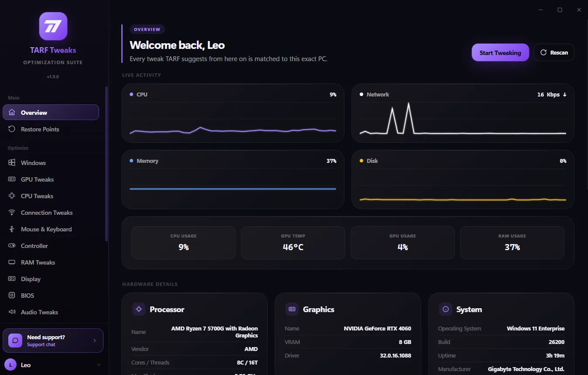The height and width of the screenshot is (375, 588).
Task: Go to Restore Points
Action: tap(51, 129)
